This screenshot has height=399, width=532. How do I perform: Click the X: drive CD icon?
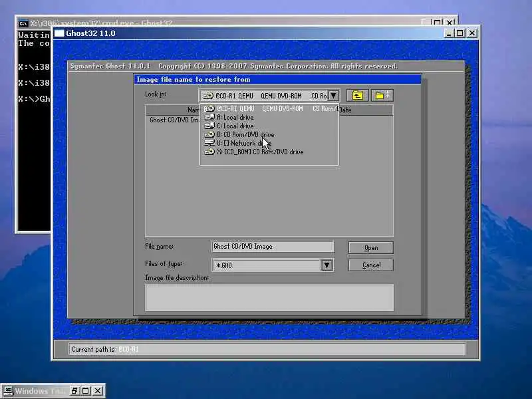click(209, 152)
